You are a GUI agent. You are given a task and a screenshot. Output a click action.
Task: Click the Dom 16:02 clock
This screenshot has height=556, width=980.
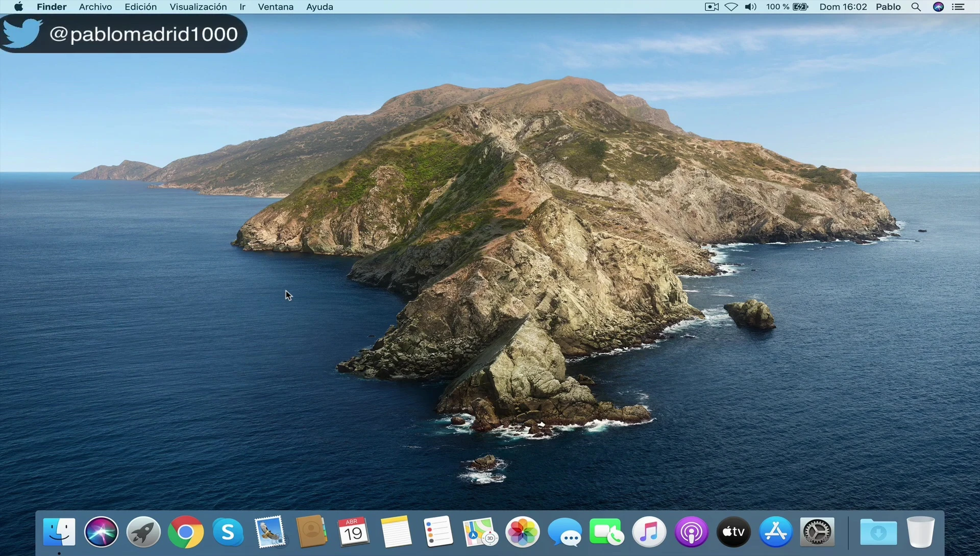pos(843,7)
